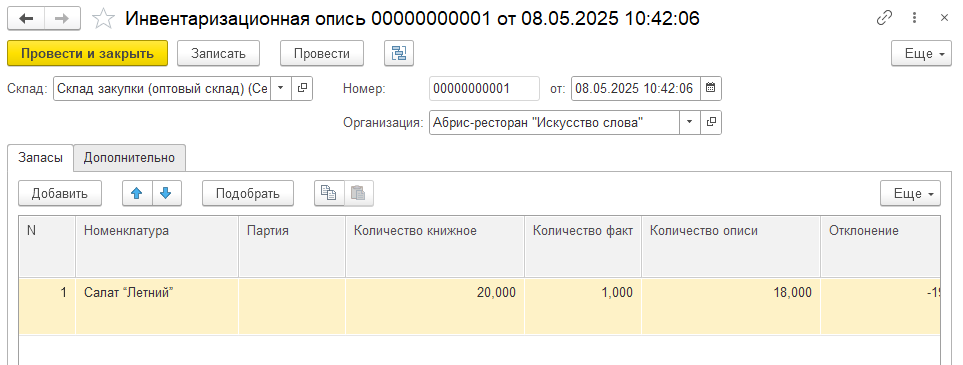Go back with the left arrow icon
The width and height of the screenshot is (963, 365).
26,19
